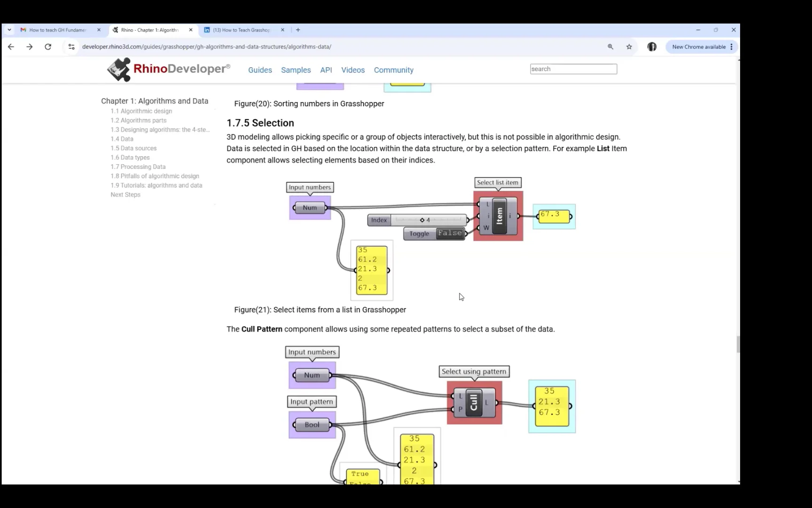Open '1.9 Tutorials: algorithms and data'
Image resolution: width=812 pixels, height=508 pixels.
coord(156,185)
